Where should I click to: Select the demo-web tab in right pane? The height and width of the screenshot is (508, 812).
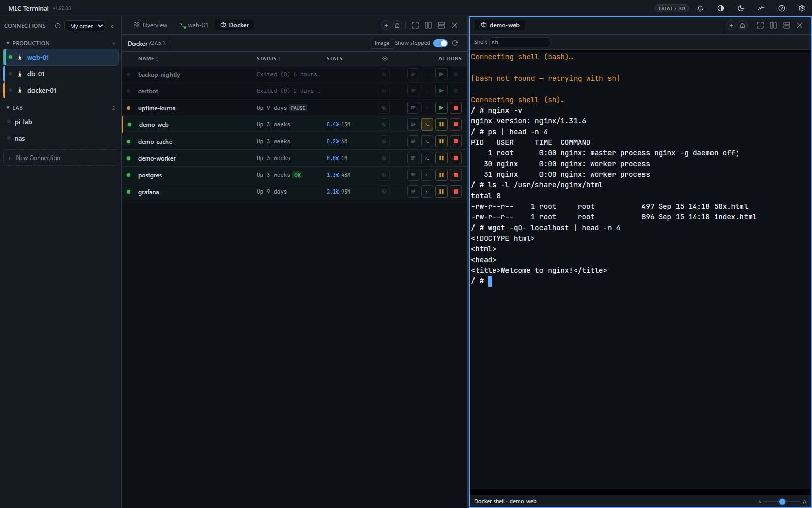tap(500, 25)
